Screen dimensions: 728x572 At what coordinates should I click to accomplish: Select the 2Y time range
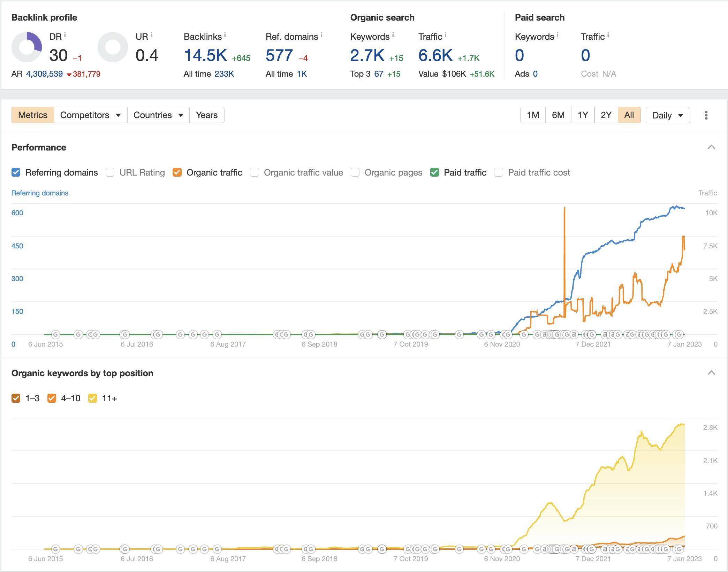point(606,115)
